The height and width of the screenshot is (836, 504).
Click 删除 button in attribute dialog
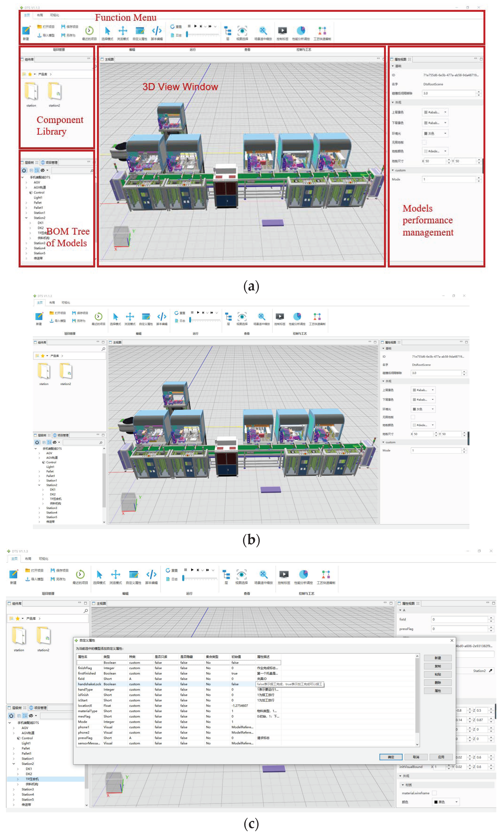pos(438,682)
